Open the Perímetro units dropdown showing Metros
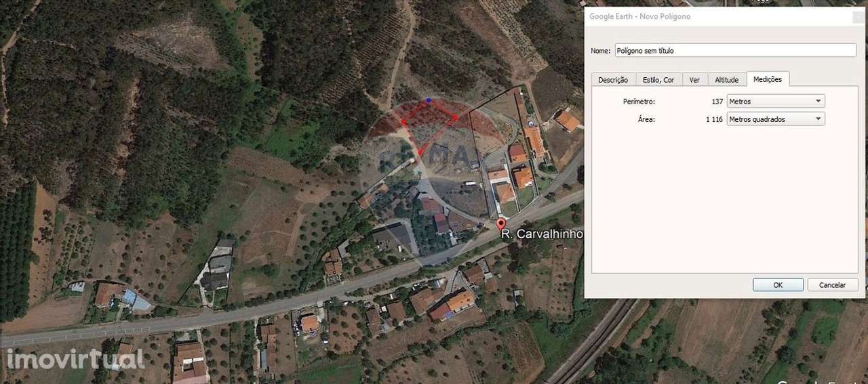 tap(776, 102)
